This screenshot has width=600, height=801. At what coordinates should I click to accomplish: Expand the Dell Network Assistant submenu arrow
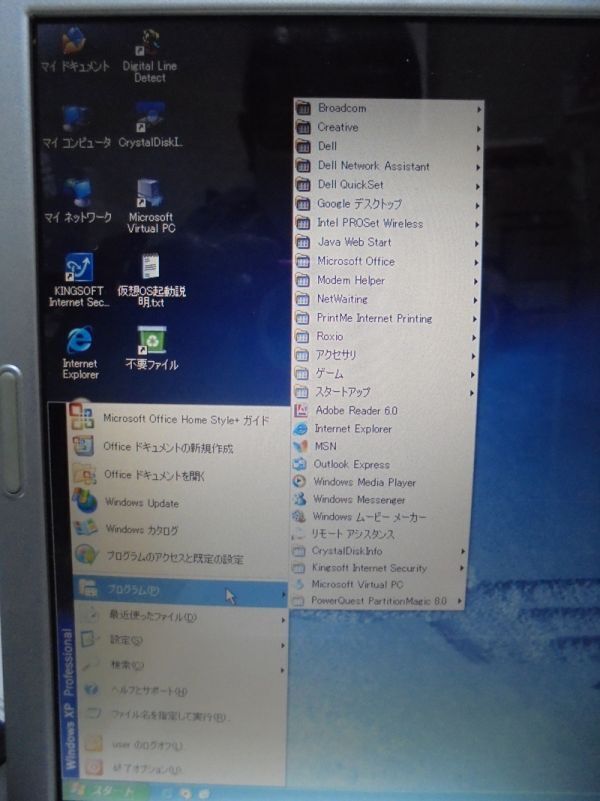coord(478,168)
